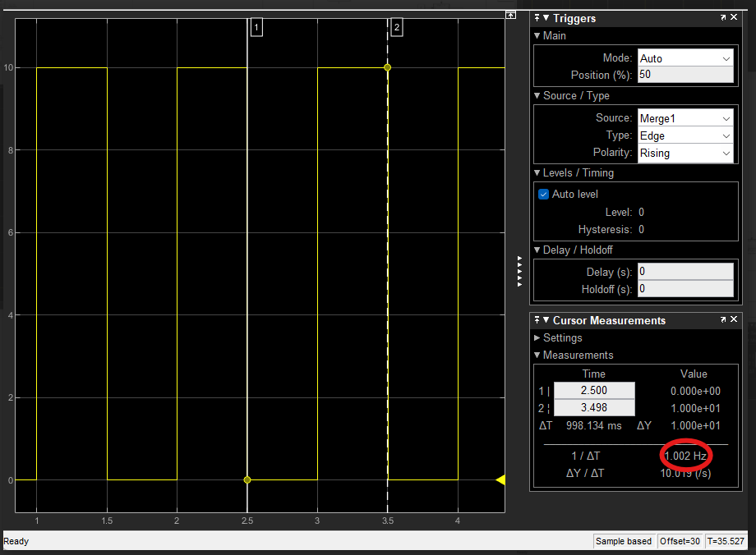Click the 10.019 (/s) slope value
This screenshot has width=756, height=555.
coord(685,473)
